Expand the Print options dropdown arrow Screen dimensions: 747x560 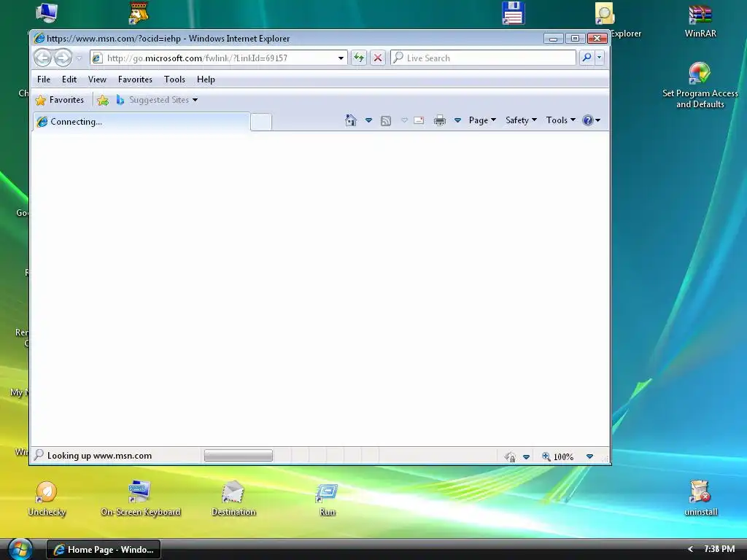(457, 120)
